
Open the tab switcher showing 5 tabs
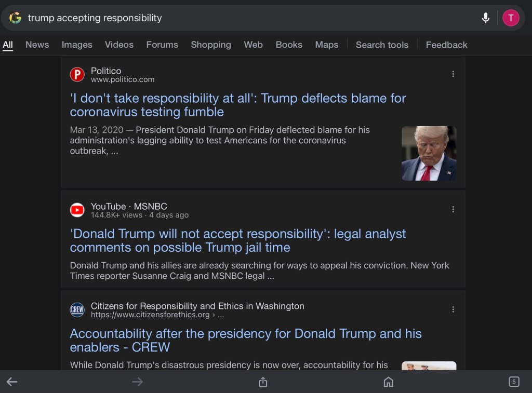(513, 382)
